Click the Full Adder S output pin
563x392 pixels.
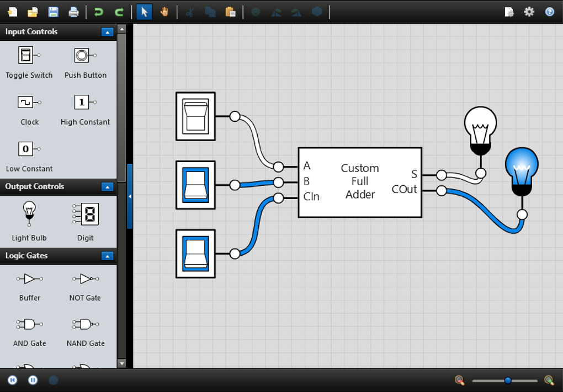pyautogui.click(x=441, y=175)
